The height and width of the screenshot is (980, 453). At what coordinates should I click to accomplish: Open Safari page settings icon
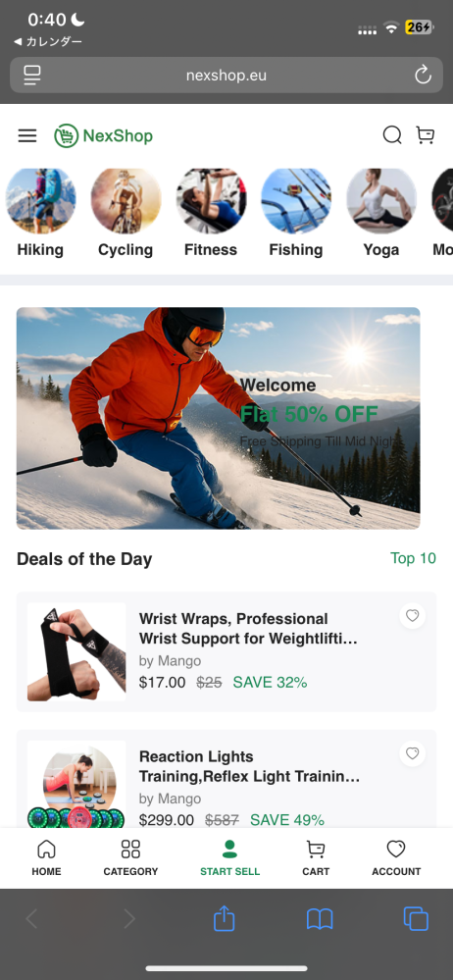[31, 76]
